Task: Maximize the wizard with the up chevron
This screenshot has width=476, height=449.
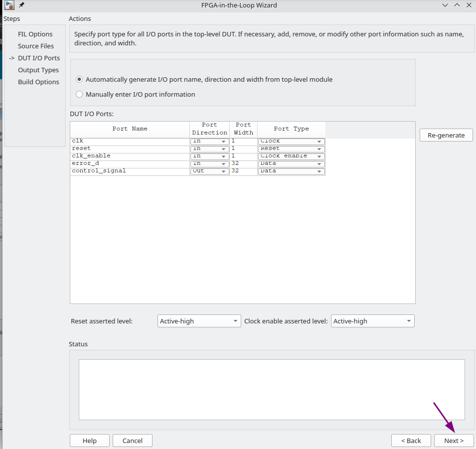Action: (x=457, y=5)
